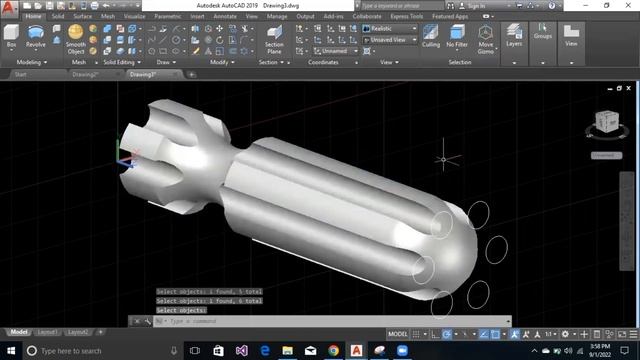
Task: Open the No Filter selection tool
Action: click(x=457, y=36)
